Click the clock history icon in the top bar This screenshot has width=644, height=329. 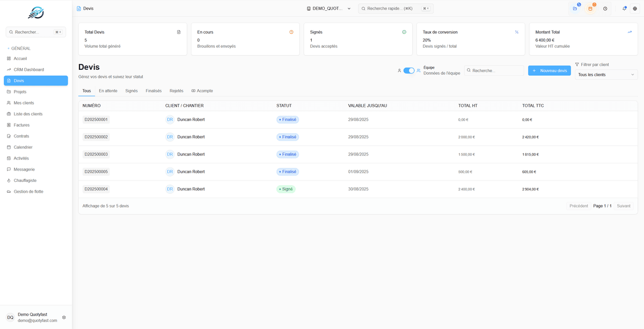point(605,8)
